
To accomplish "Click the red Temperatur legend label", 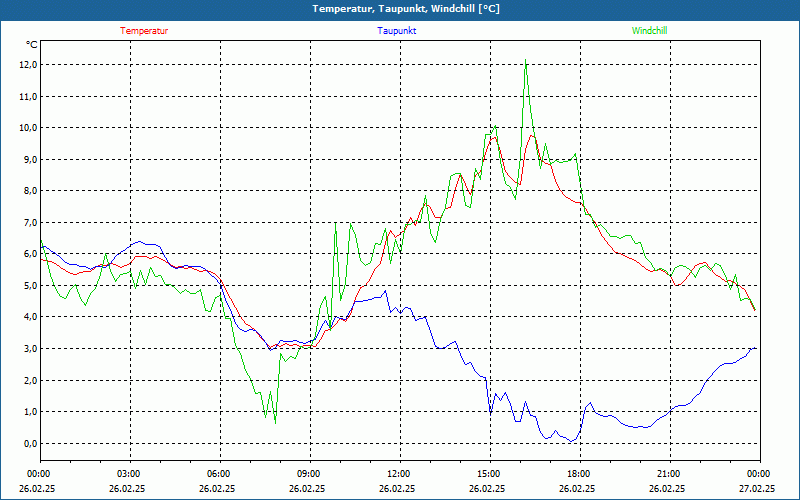I will [144, 30].
